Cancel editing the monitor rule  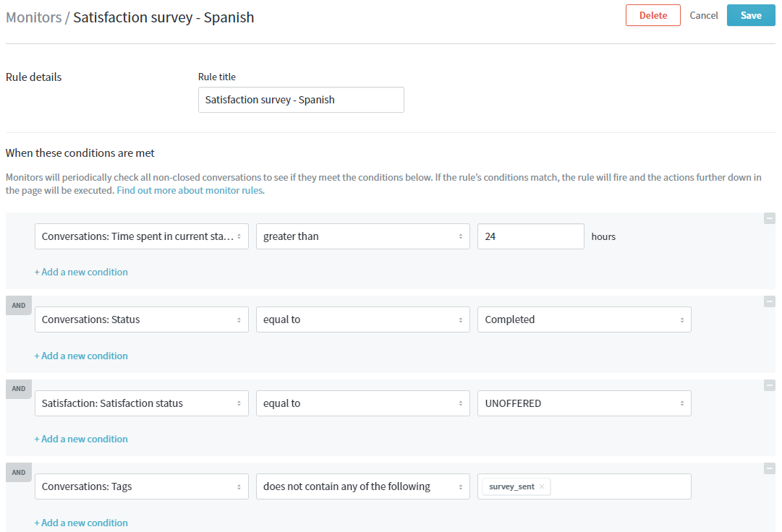point(703,15)
